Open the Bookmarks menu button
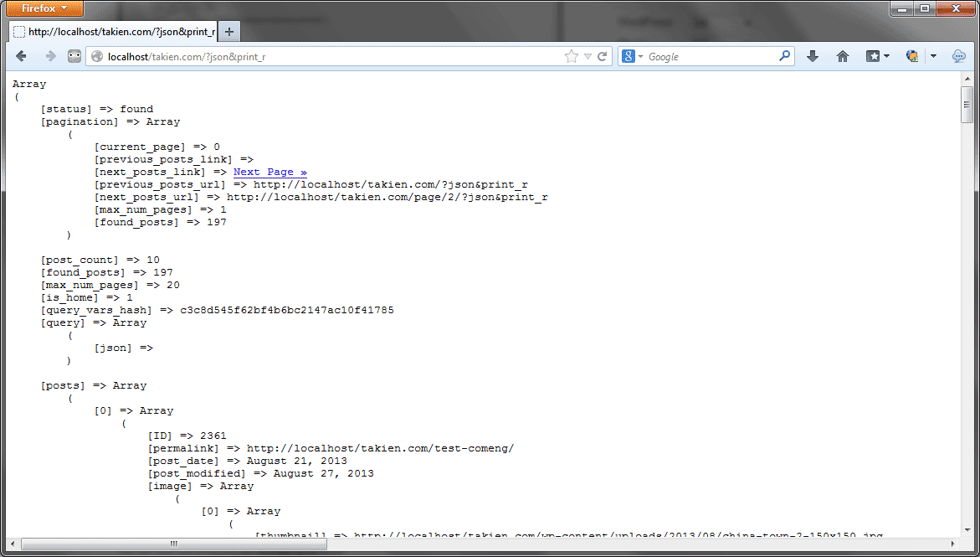The image size is (980, 557). pos(878,56)
